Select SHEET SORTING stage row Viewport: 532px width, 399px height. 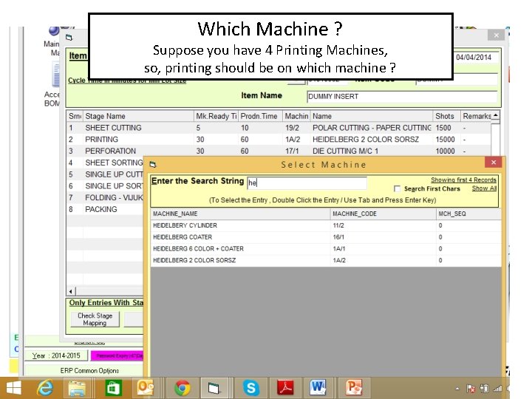(105, 163)
